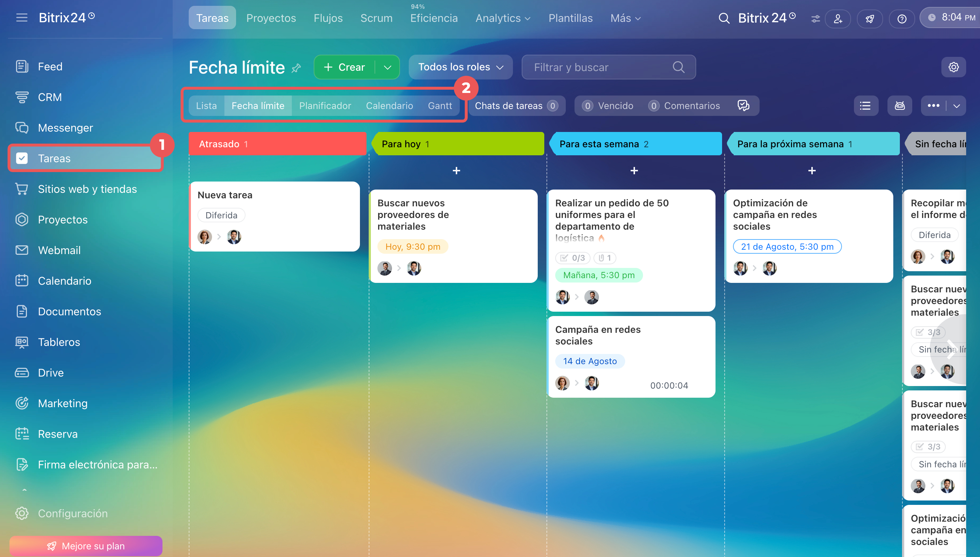The width and height of the screenshot is (980, 557).
Task: Open the Reserva booking icon
Action: coord(22,433)
